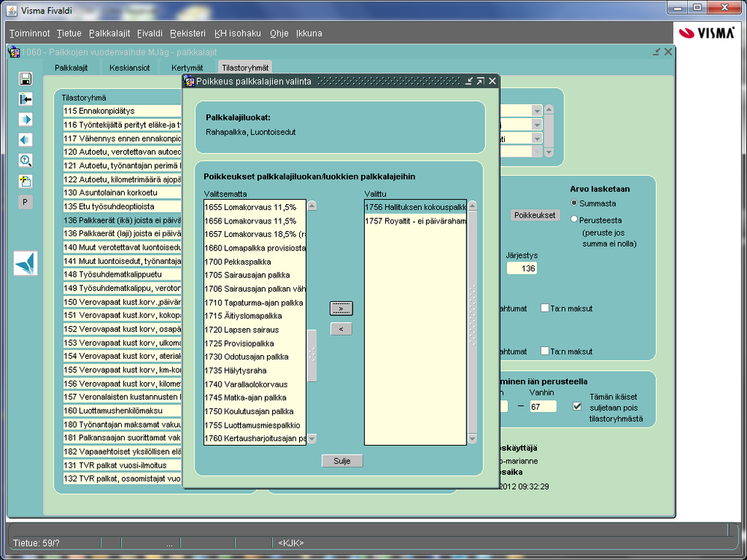Screen dimensions: 747x560
Task: Select the Summasta radio button
Action: click(574, 203)
